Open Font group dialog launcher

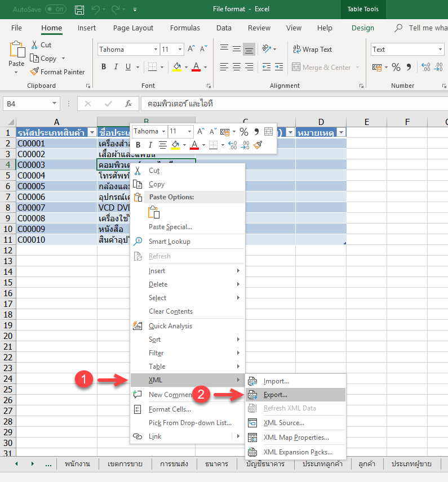[x=209, y=86]
